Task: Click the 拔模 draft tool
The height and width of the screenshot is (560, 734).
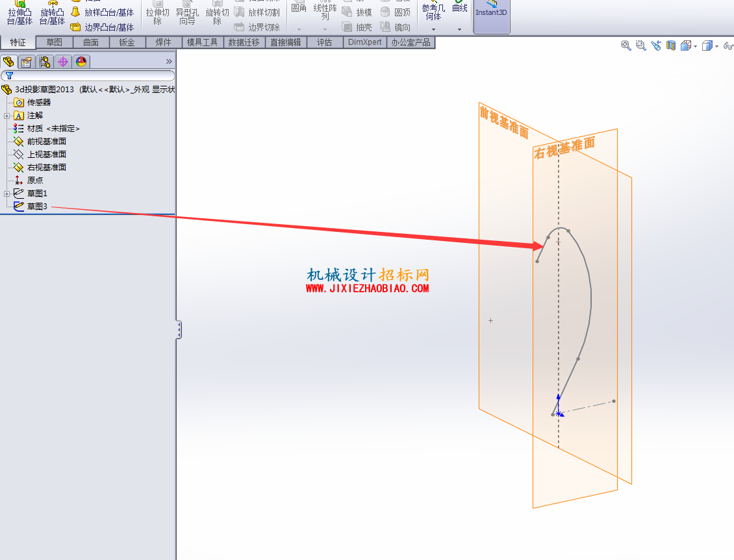Action: tap(357, 12)
